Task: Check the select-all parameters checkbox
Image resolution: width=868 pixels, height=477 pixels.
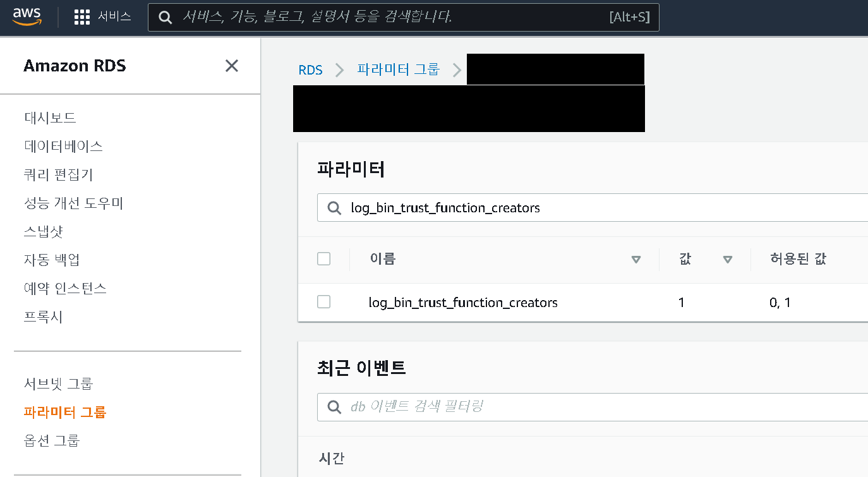Action: pos(324,258)
